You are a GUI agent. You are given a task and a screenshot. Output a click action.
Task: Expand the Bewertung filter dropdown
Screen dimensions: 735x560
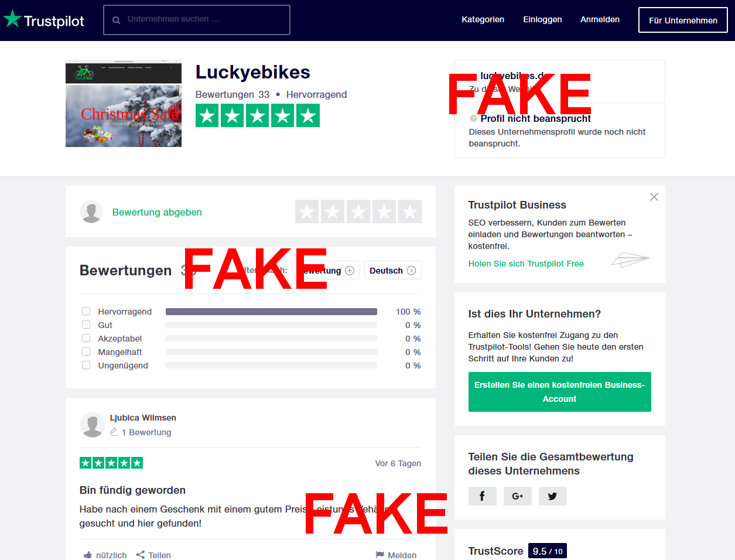[326, 271]
